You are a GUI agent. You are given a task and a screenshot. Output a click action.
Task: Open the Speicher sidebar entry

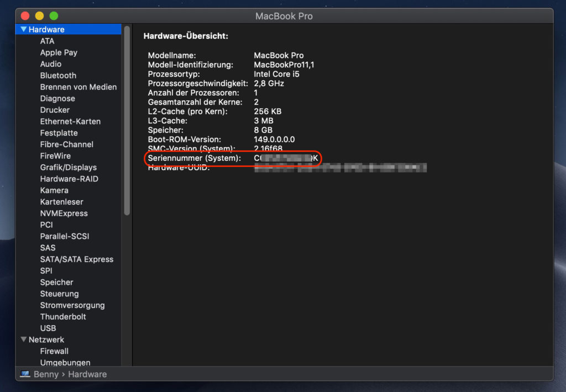[x=56, y=283]
